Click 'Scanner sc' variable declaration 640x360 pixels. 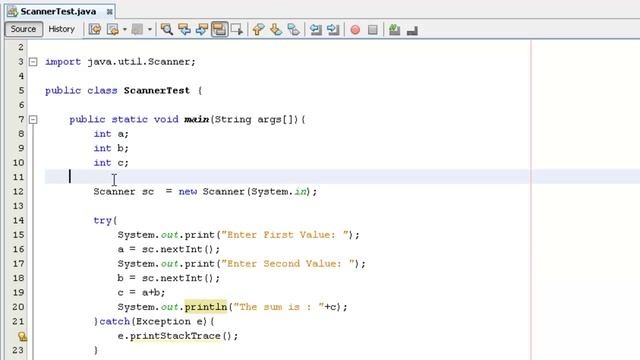tap(124, 191)
